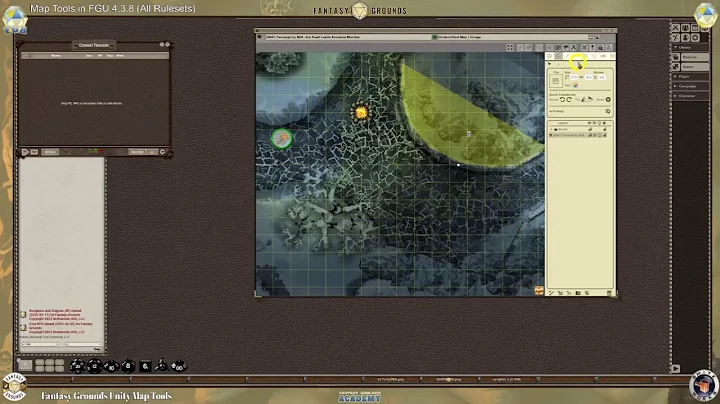Open the second dropdown below chat log

(x=83, y=344)
